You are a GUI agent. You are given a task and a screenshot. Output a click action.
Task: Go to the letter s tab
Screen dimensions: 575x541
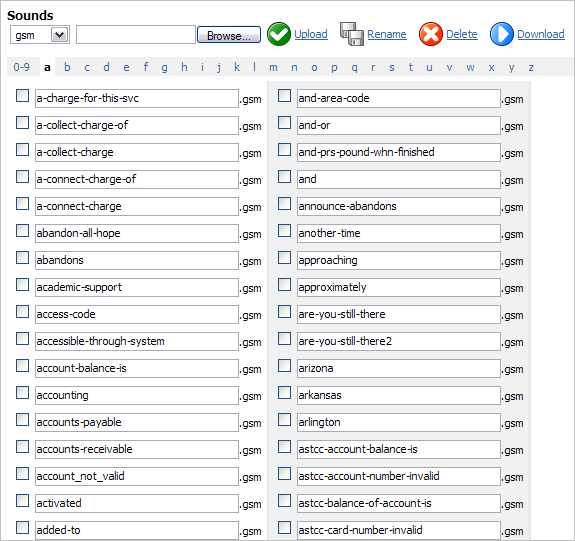[392, 67]
